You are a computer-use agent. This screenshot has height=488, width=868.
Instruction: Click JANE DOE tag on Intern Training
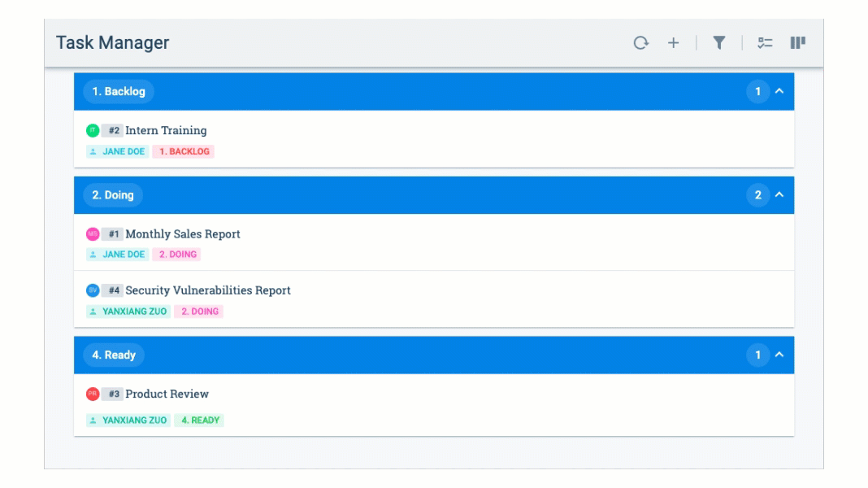coord(117,151)
